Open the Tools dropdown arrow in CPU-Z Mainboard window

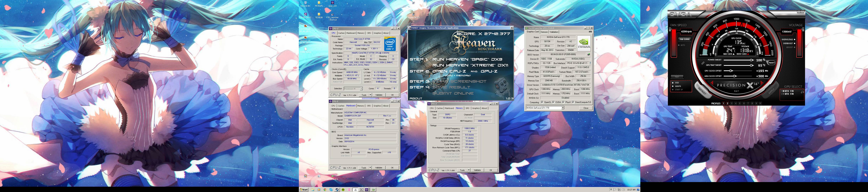(370, 167)
